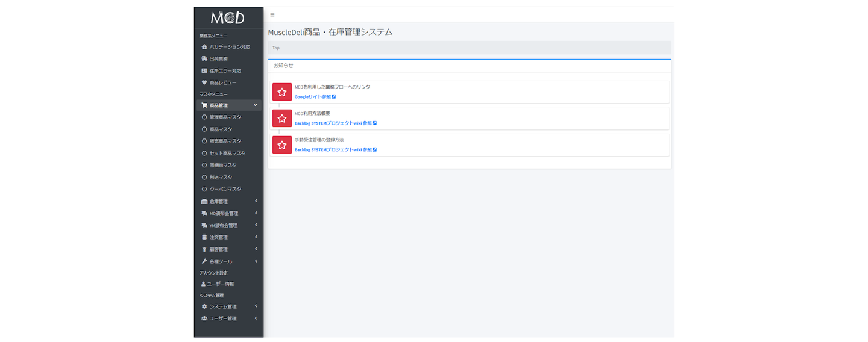The width and height of the screenshot is (868, 342).
Task: Open 別送マスタ submenu item
Action: click(x=229, y=178)
